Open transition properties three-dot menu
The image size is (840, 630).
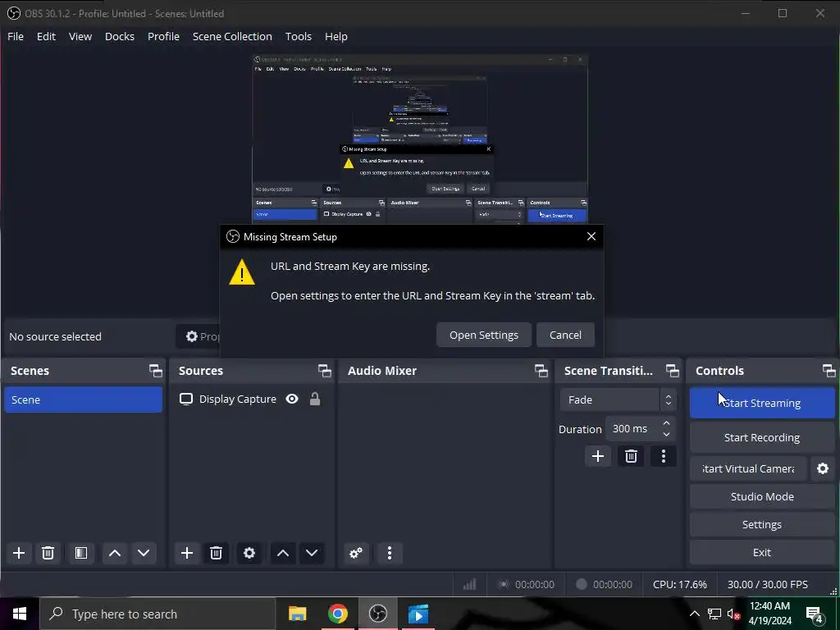click(664, 456)
